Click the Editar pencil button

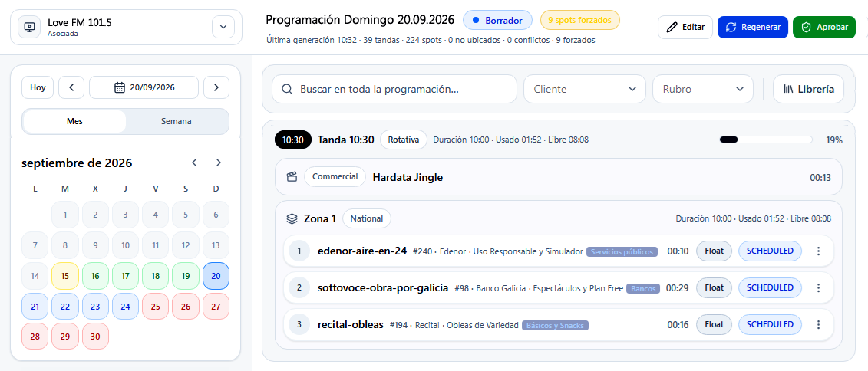pos(685,27)
